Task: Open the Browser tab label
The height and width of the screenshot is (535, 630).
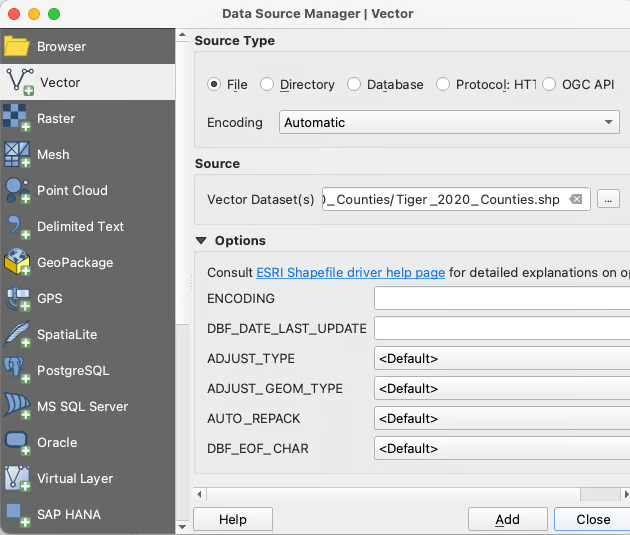Action: pos(61,47)
